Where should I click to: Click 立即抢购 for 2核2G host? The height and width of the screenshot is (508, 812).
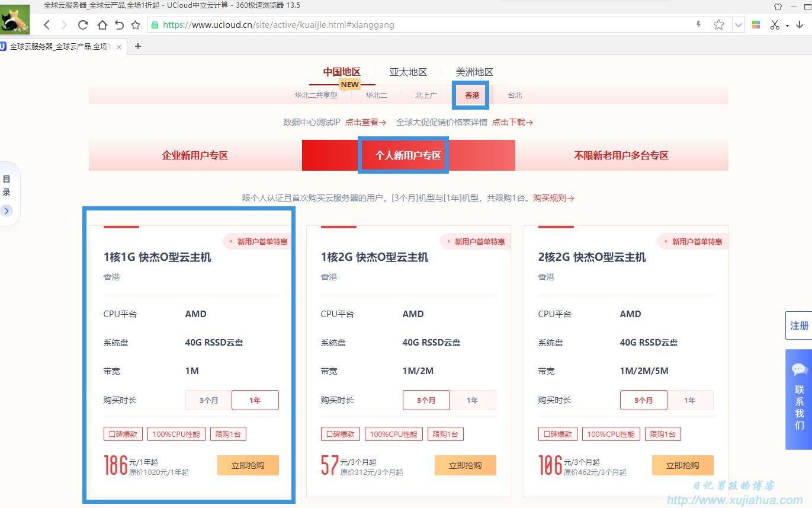pyautogui.click(x=683, y=465)
